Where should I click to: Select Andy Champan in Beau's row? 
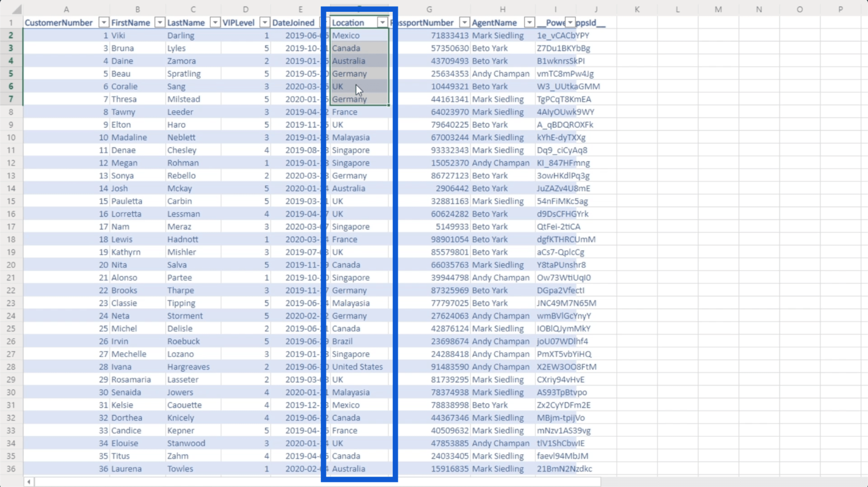coord(503,73)
